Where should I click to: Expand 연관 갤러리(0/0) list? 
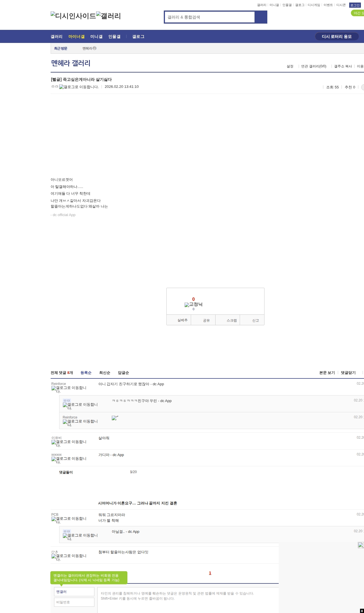click(314, 66)
